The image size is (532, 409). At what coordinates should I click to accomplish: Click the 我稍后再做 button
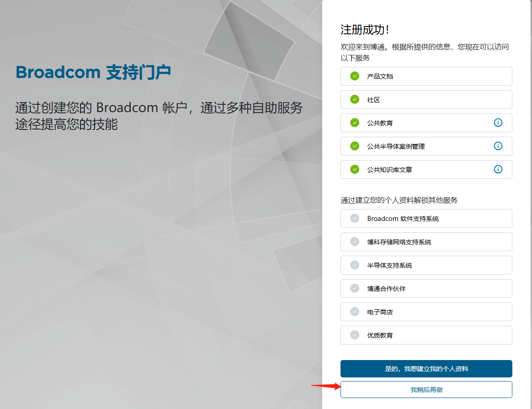click(426, 389)
